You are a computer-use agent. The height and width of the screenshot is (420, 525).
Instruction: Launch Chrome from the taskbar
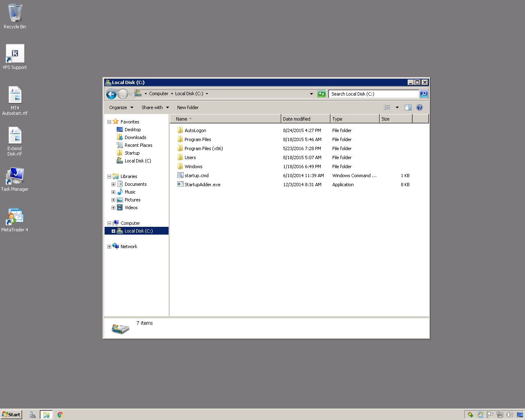(60, 415)
